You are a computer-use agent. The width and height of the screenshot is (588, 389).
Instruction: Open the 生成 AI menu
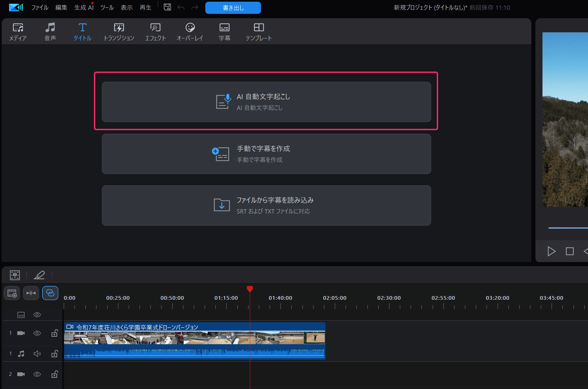(x=84, y=7)
